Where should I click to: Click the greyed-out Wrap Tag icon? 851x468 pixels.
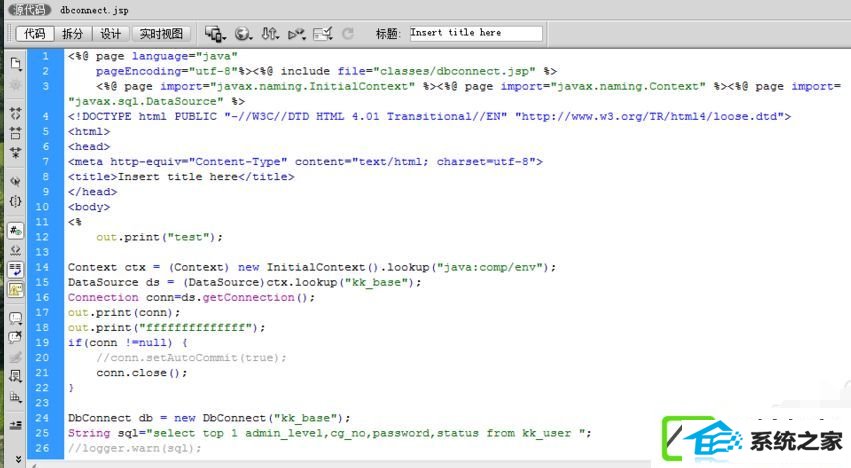[16, 357]
